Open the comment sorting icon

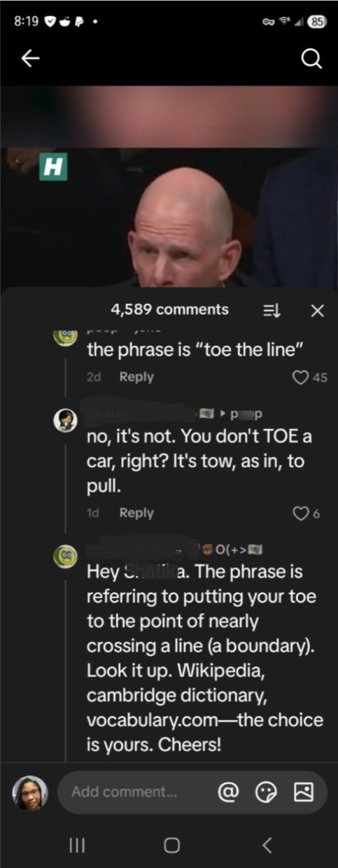(273, 310)
